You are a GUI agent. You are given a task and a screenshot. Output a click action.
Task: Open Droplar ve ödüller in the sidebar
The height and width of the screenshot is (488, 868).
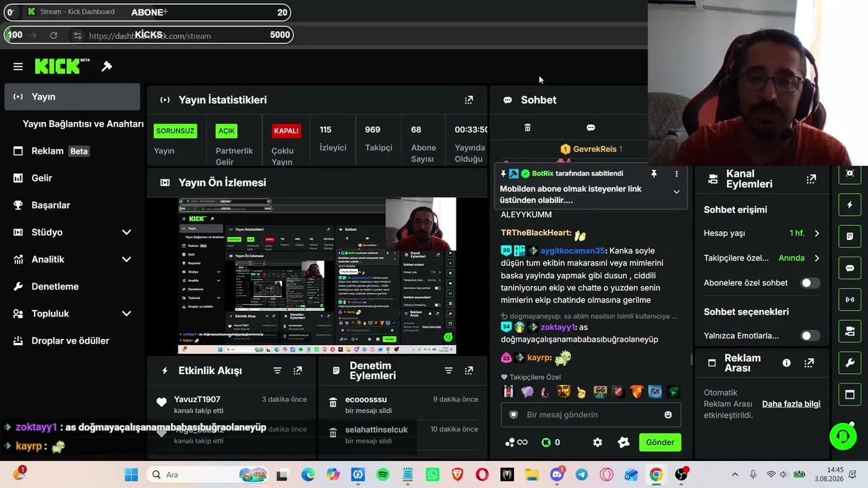click(72, 341)
